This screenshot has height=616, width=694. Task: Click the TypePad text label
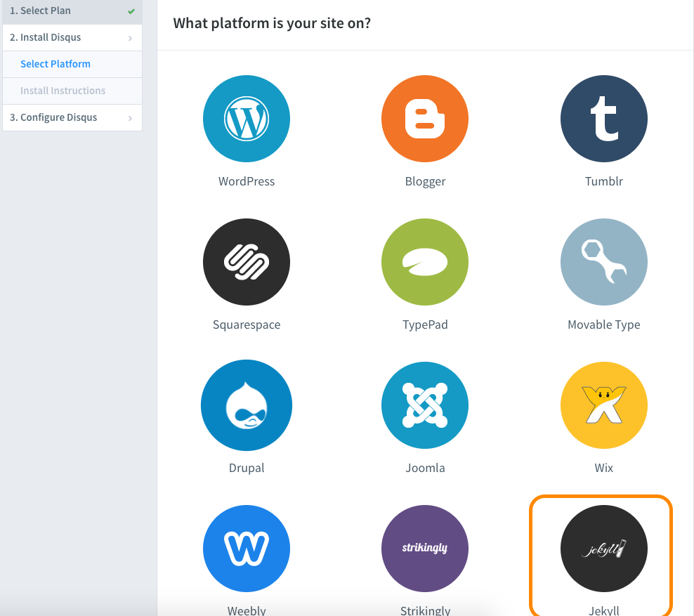click(x=425, y=325)
